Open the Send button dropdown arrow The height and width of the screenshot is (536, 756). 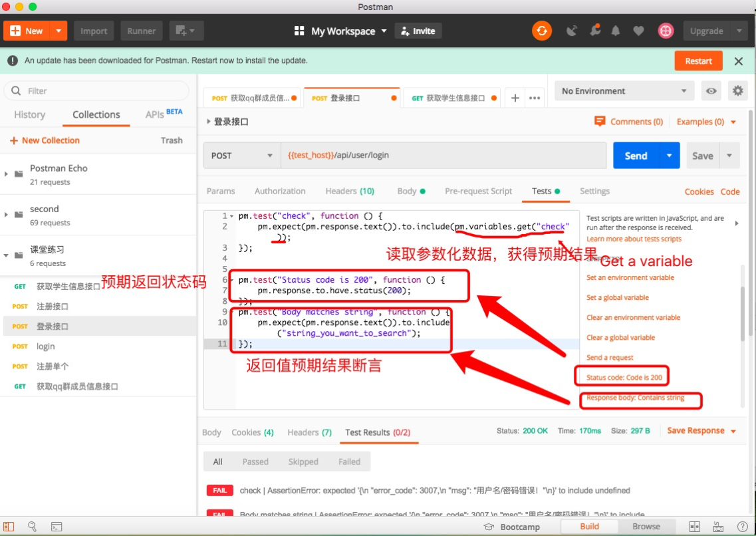[x=669, y=155]
